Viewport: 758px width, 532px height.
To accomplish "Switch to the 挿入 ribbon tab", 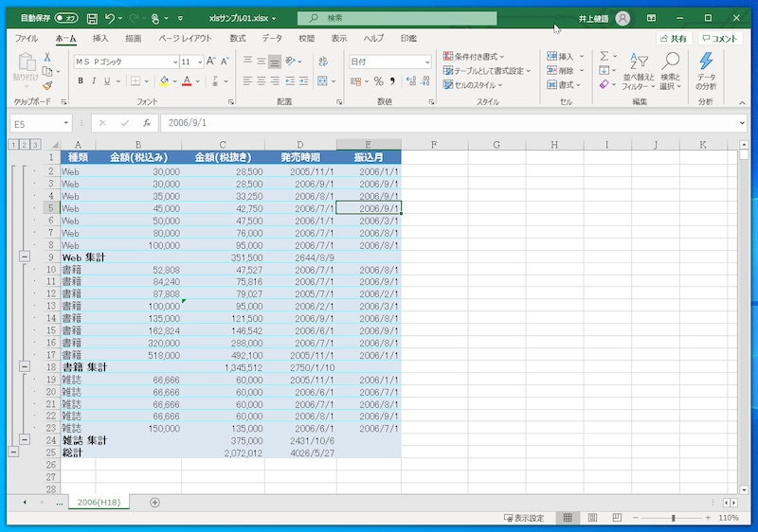I will (100, 38).
